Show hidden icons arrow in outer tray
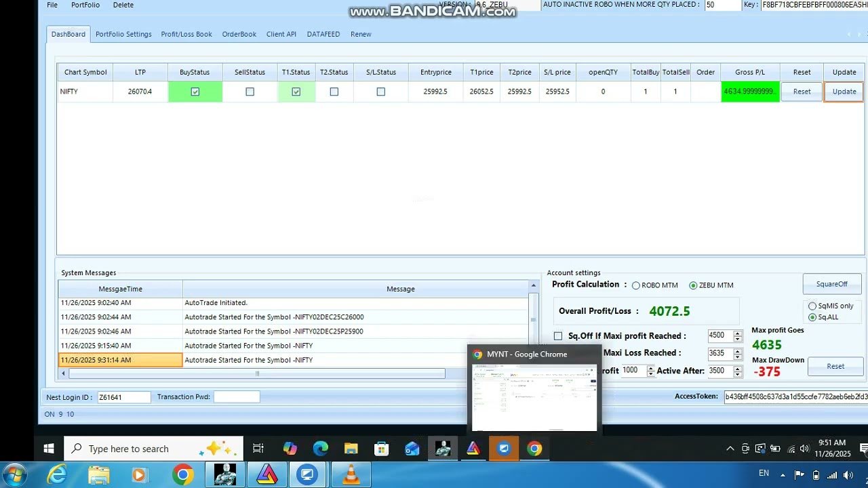 tap(783, 475)
